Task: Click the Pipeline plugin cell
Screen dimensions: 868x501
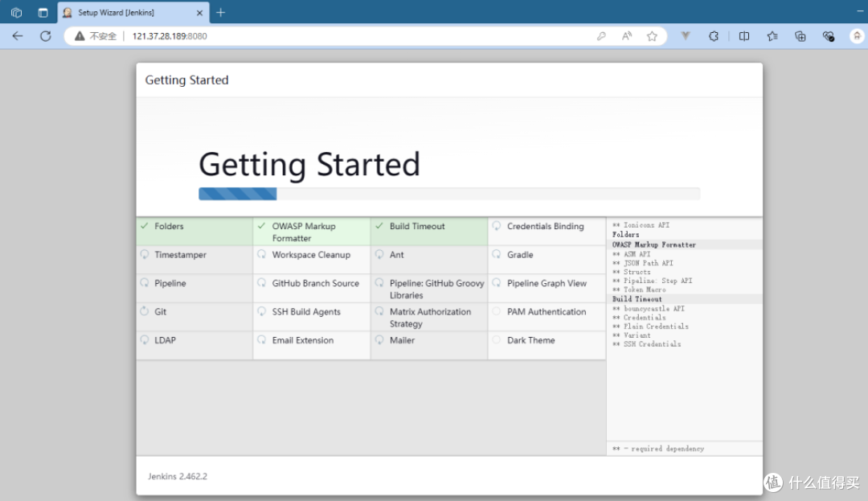Action: tap(194, 289)
